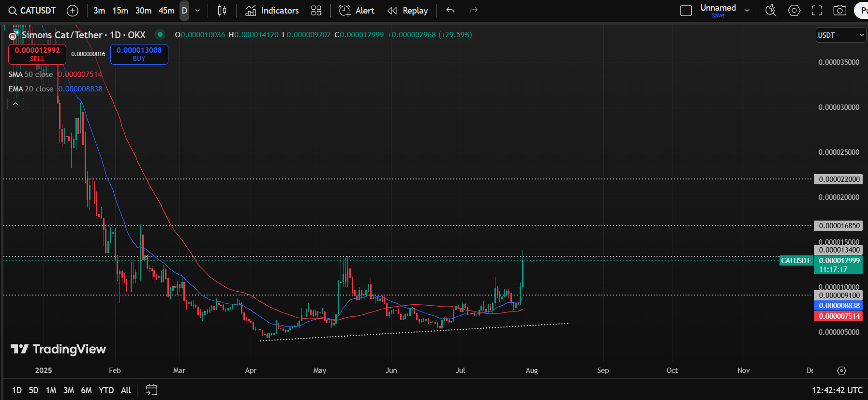Open the go-to-date calendar icon
868x400 pixels.
(151, 390)
